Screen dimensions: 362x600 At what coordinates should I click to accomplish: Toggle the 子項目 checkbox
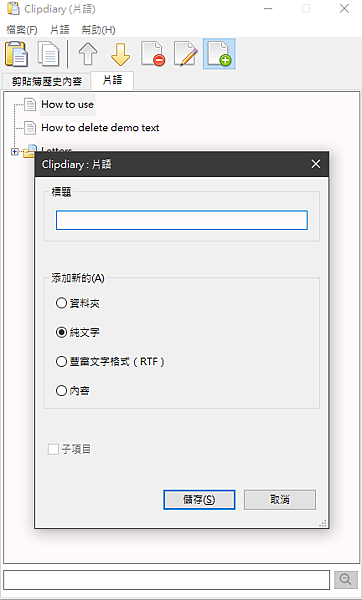[53, 449]
